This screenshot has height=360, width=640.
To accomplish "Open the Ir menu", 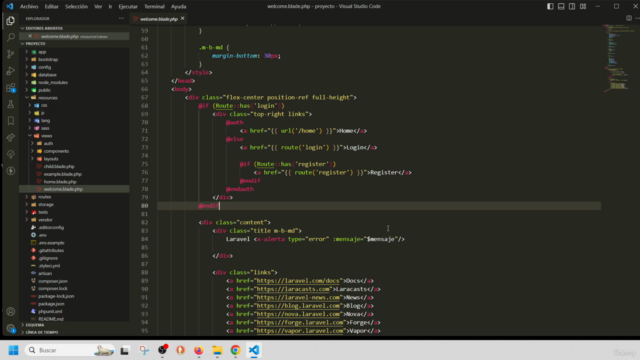I will tap(110, 7).
